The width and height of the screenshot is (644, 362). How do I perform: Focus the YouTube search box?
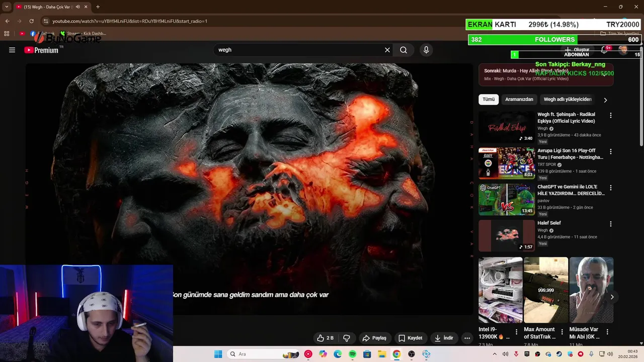tap(299, 50)
